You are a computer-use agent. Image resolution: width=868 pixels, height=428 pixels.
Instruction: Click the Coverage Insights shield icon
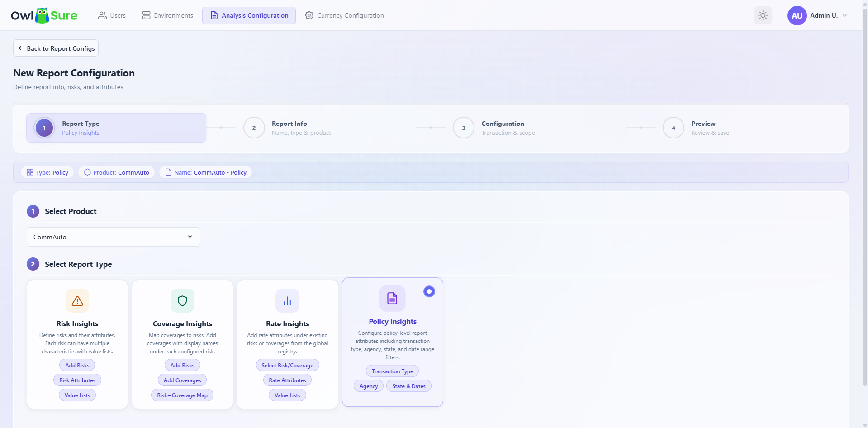(x=182, y=301)
